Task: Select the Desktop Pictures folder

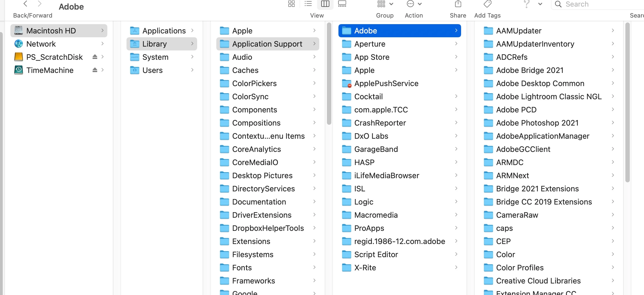Action: 268,175
